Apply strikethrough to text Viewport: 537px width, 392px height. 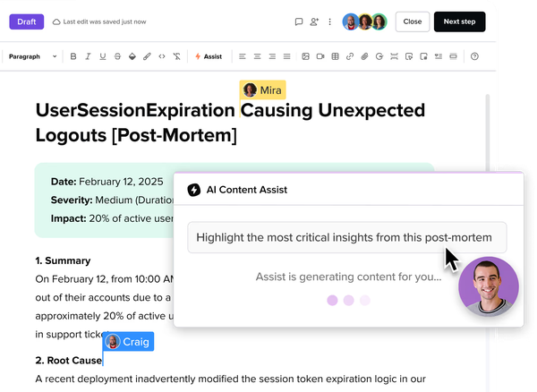pos(117,56)
